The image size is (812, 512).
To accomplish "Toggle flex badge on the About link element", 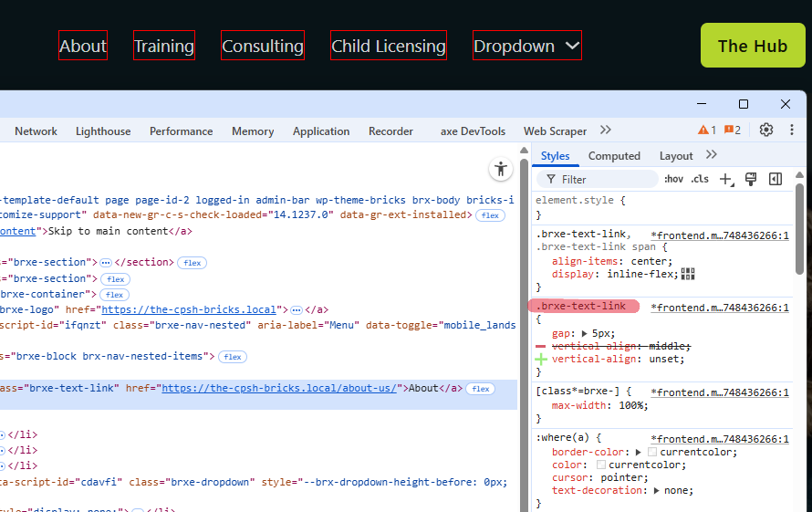I will pos(480,389).
